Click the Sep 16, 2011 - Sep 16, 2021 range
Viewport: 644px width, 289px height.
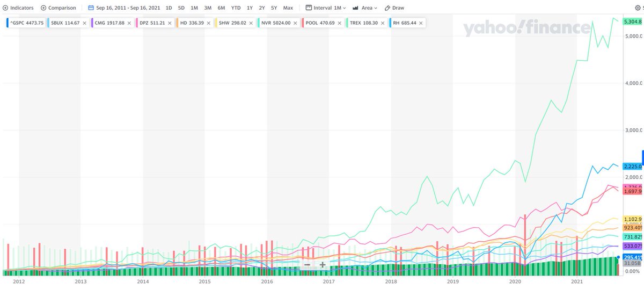[x=129, y=8]
